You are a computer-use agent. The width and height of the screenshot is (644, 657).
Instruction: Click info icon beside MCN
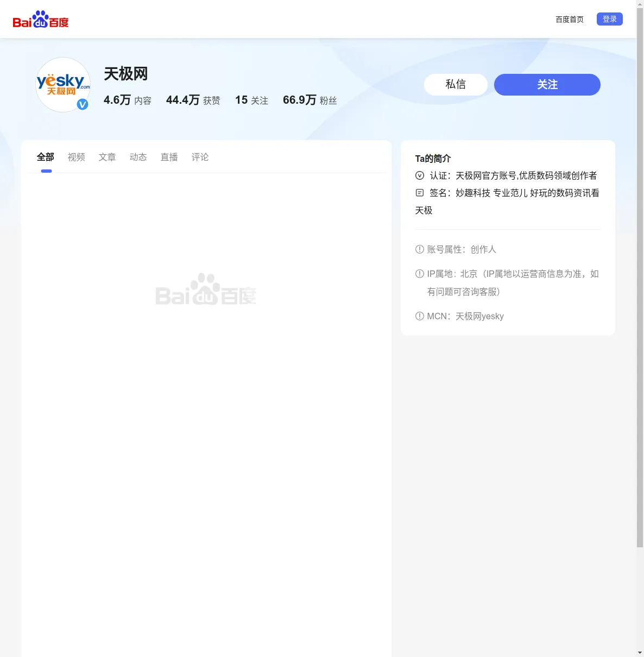pos(419,316)
